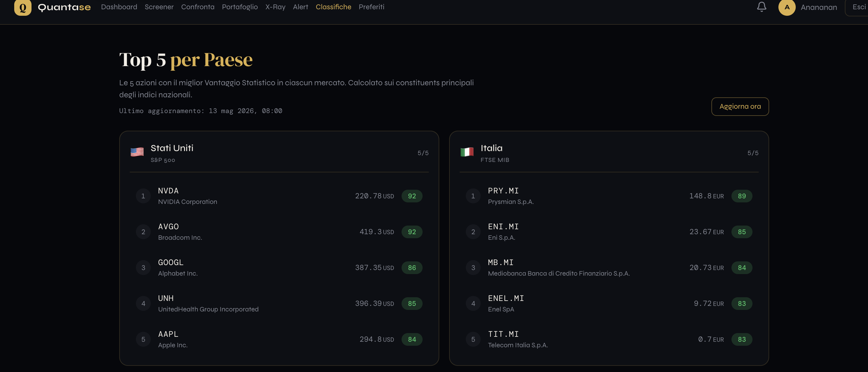Select the ENI.MI ticker
Screen dimensions: 868x372
tap(503, 227)
